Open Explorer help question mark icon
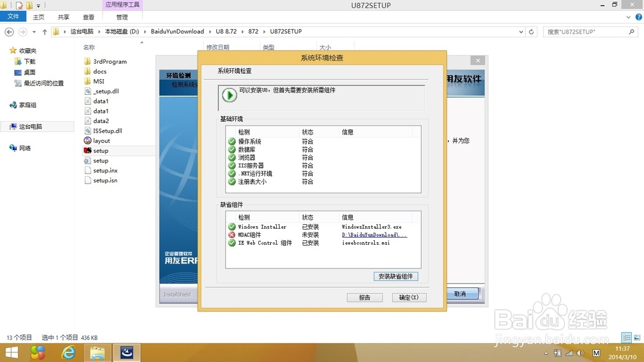 pyautogui.click(x=639, y=17)
